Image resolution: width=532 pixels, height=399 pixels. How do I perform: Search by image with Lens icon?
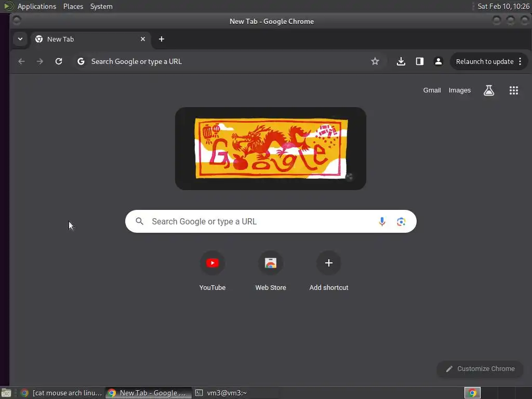(x=401, y=221)
